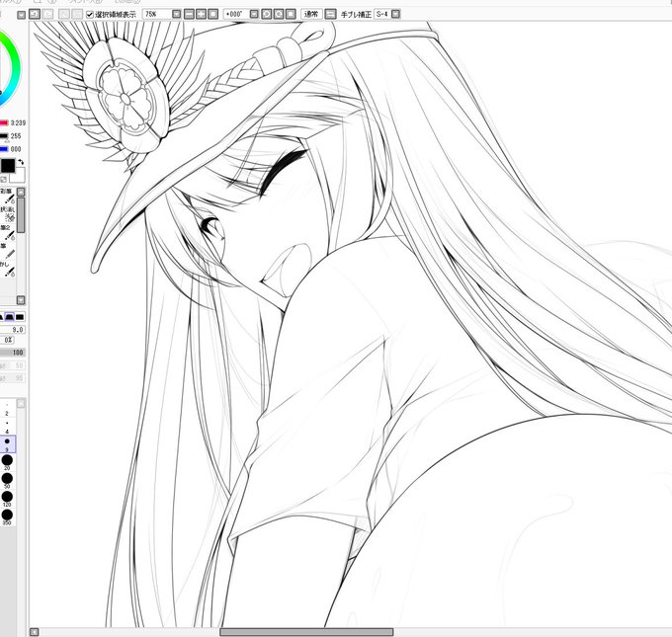Viewport: 672px width, 637px height.
Task: Click the +000° rotation angle field
Action: coord(236,14)
